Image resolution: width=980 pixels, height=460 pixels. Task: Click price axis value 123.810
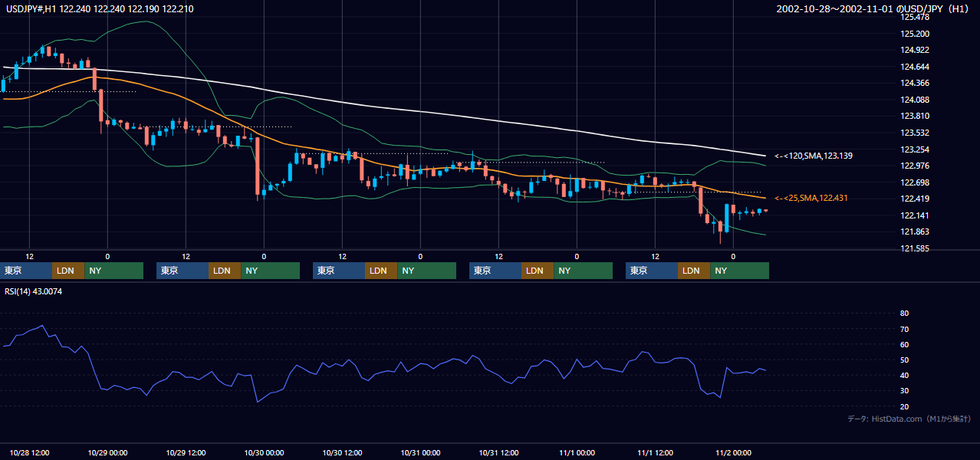tap(915, 116)
